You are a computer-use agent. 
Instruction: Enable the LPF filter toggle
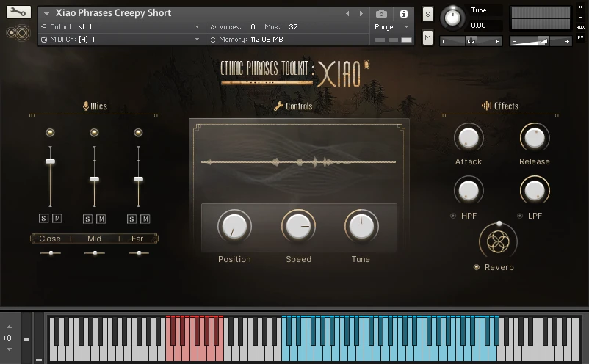coord(520,216)
